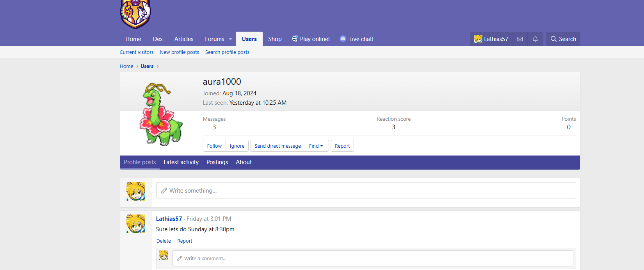
Task: Open the inbox envelope icon
Action: point(519,39)
